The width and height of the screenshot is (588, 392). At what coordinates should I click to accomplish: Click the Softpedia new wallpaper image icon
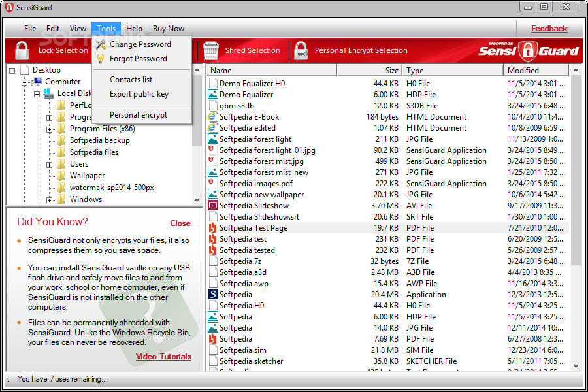(212, 194)
